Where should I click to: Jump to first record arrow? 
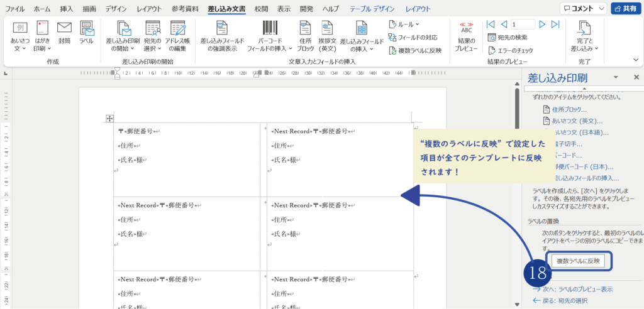pos(491,24)
